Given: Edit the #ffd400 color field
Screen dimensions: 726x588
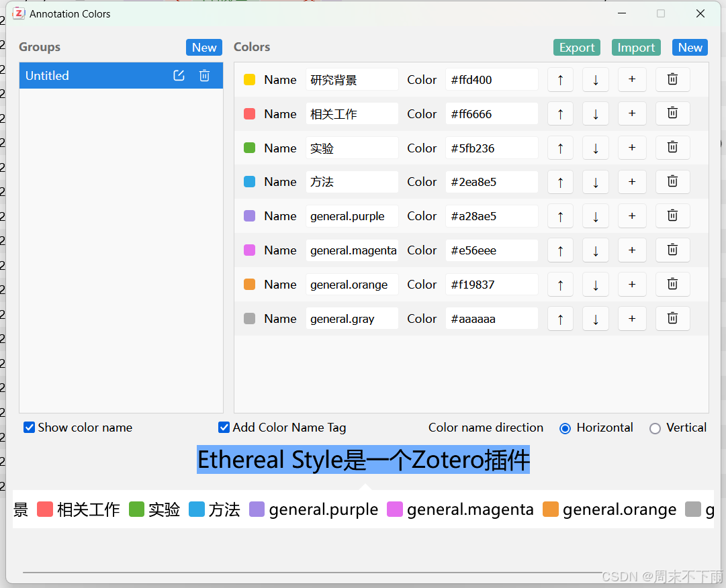Looking at the screenshot, I should click(x=492, y=80).
